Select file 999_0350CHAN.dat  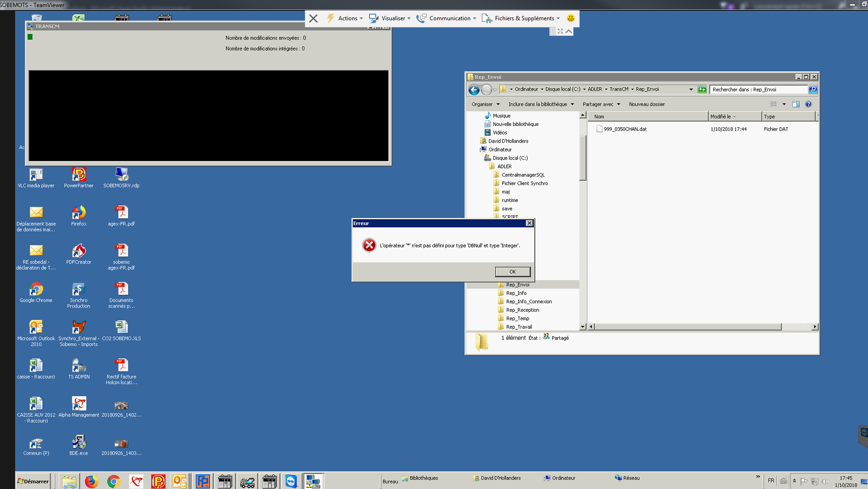point(625,129)
